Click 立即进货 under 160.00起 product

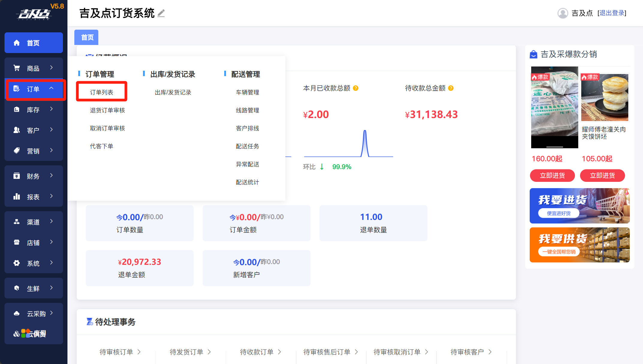coord(552,176)
